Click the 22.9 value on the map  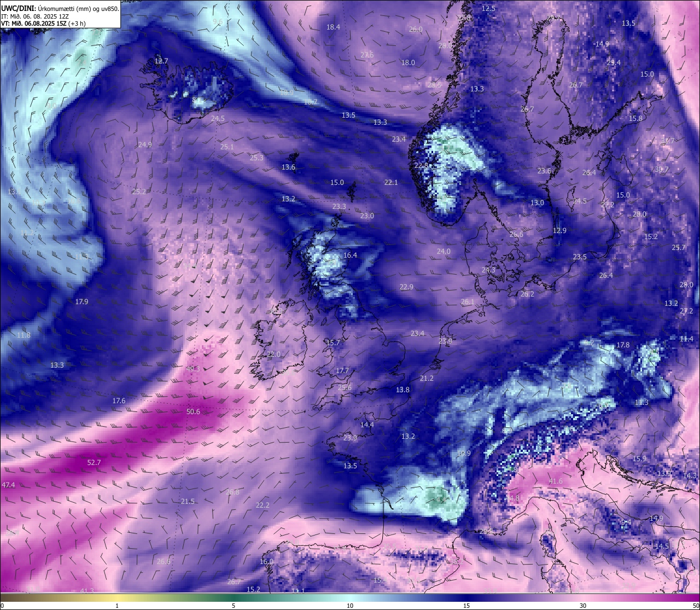(x=406, y=287)
